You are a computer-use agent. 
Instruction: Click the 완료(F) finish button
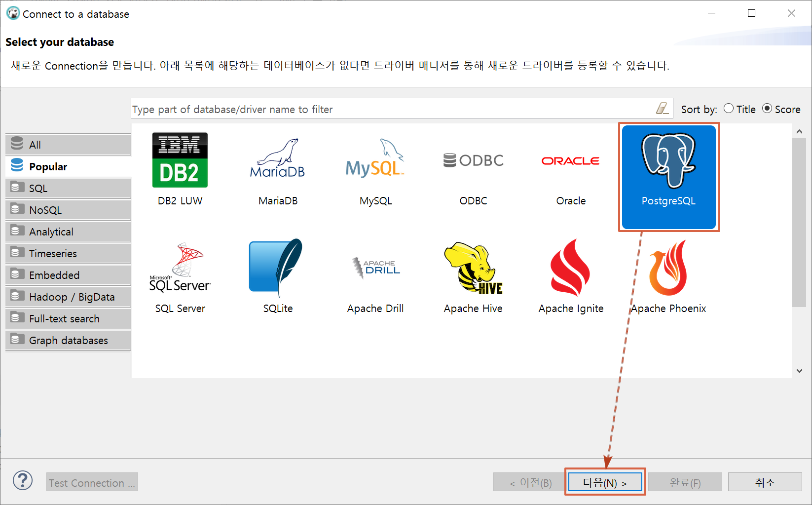[685, 482]
